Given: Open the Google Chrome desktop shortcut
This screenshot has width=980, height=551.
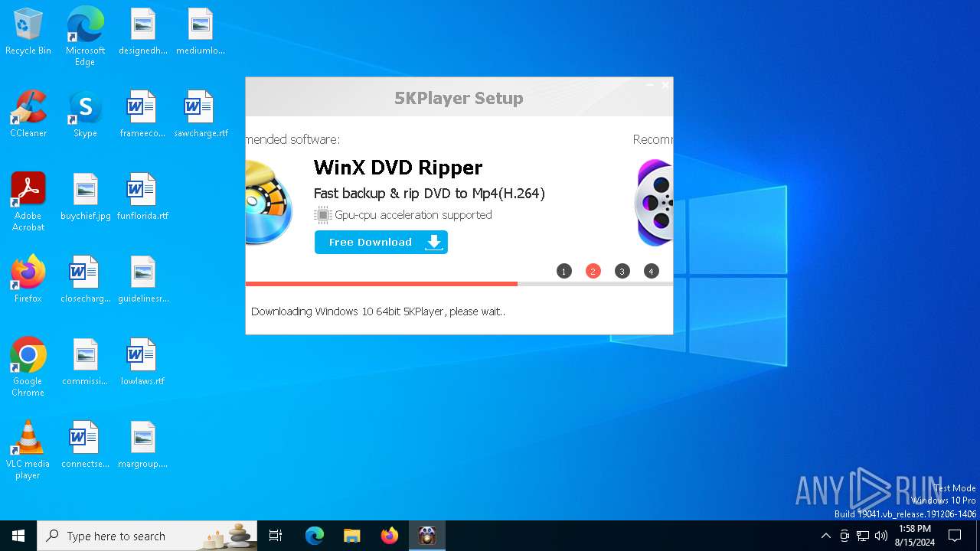Looking at the screenshot, I should pyautogui.click(x=28, y=367).
